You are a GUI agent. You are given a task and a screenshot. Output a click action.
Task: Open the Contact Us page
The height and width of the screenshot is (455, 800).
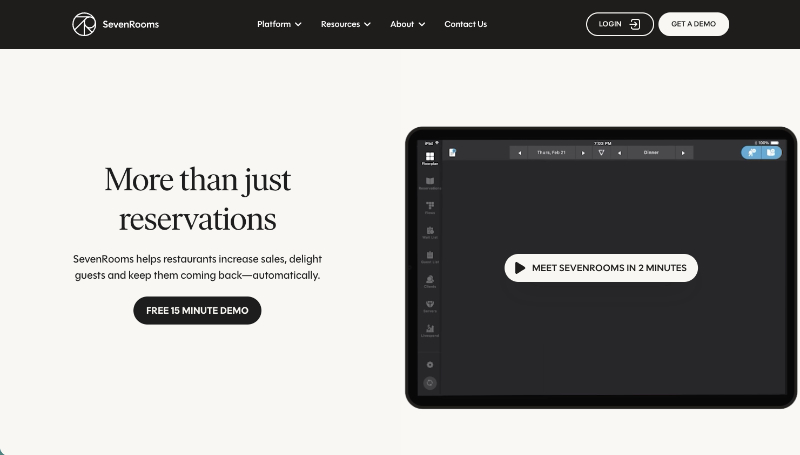pos(465,24)
